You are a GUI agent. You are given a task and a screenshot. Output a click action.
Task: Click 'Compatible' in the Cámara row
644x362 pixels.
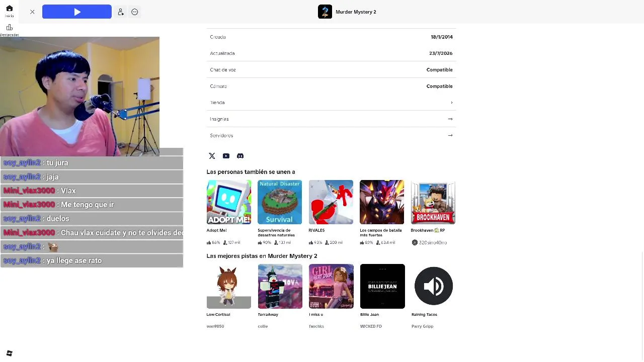(440, 86)
